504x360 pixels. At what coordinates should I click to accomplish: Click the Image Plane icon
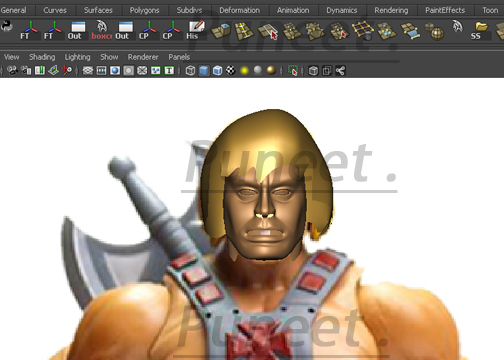53,70
